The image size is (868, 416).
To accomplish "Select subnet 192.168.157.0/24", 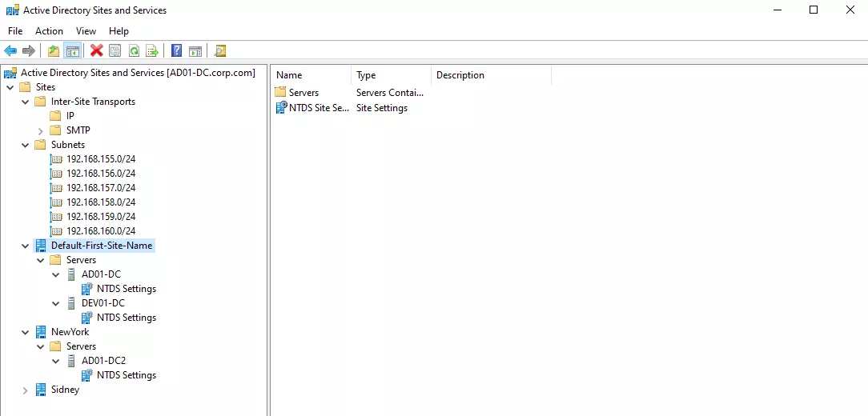I will 101,188.
